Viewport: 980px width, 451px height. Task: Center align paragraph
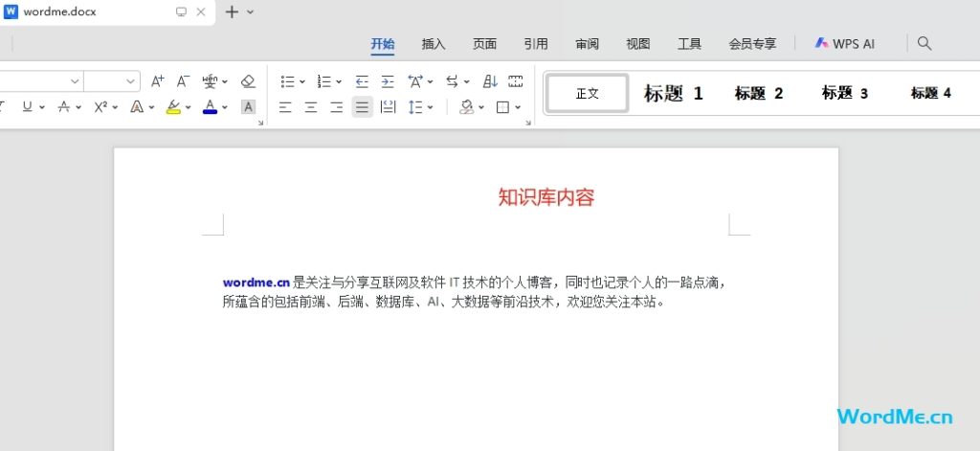point(311,107)
